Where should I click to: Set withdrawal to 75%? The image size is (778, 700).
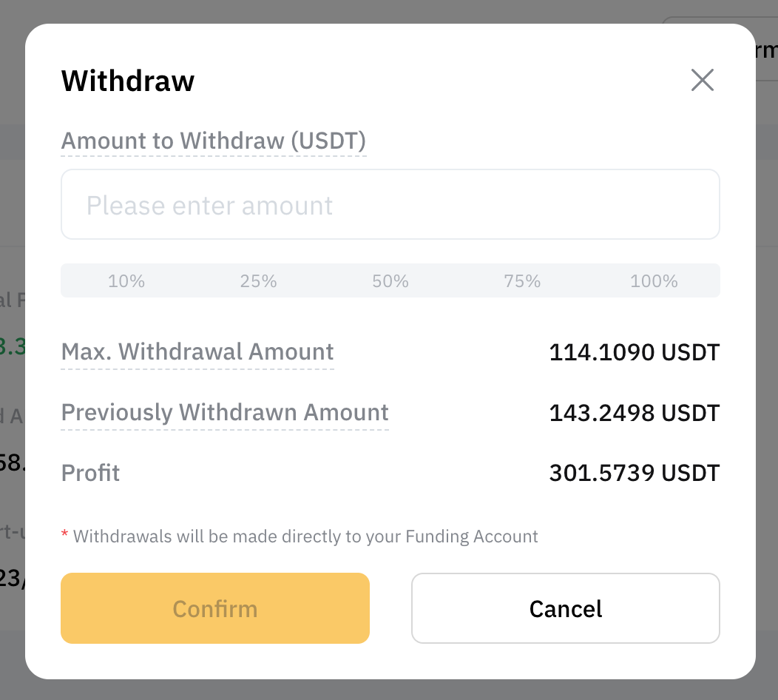(522, 281)
